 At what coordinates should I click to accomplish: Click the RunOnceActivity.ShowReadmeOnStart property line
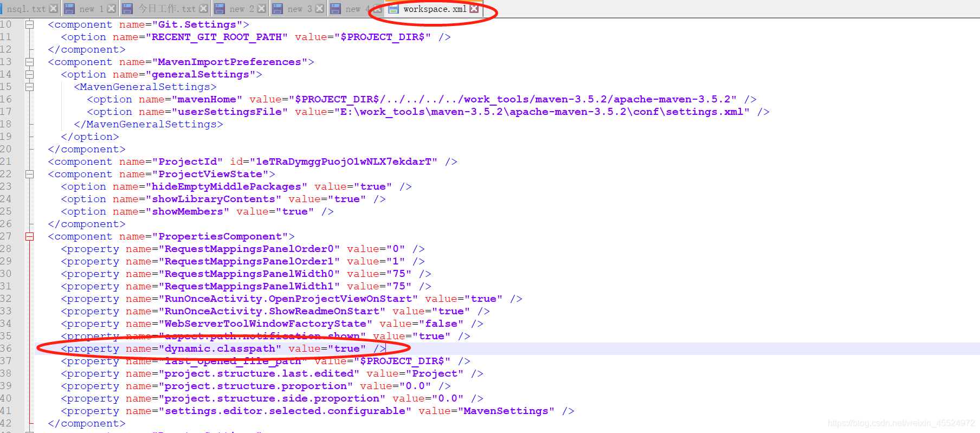click(x=275, y=311)
